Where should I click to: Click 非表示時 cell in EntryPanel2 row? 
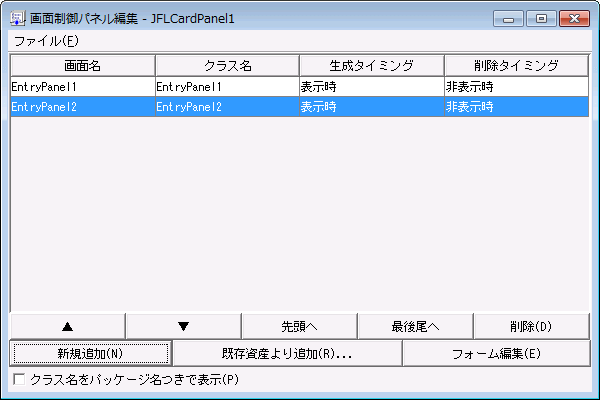coord(517,107)
